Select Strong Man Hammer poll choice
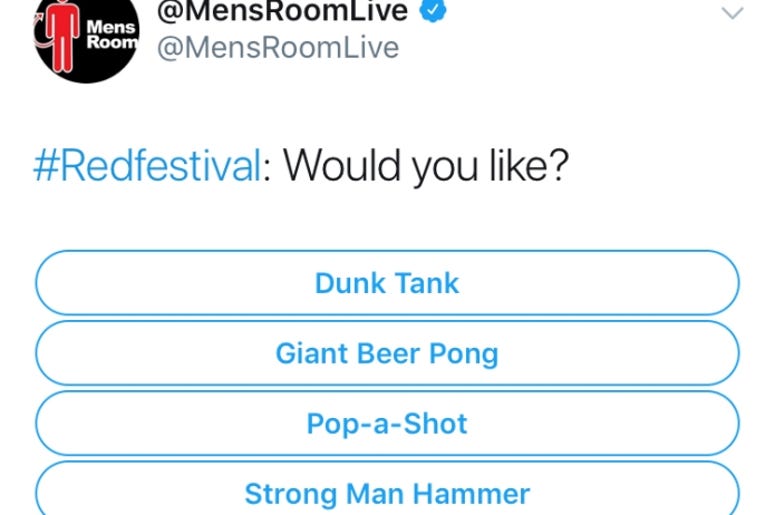Image resolution: width=775 pixels, height=515 pixels. click(388, 489)
